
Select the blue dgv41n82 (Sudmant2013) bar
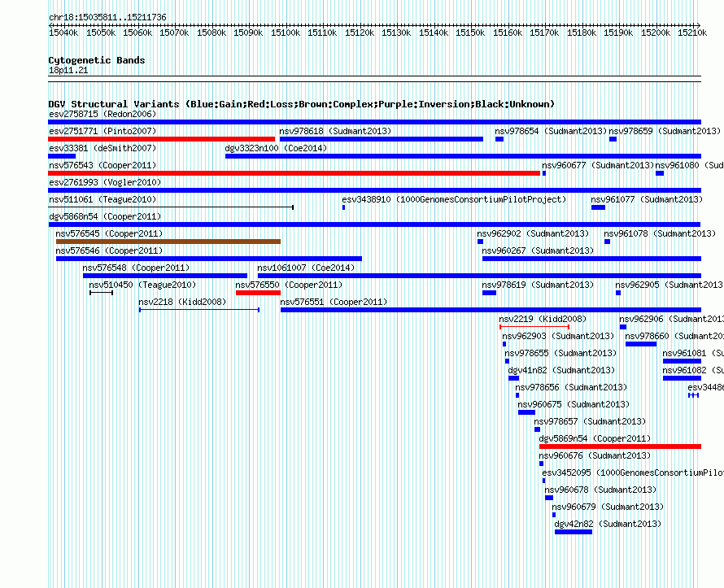513,378
